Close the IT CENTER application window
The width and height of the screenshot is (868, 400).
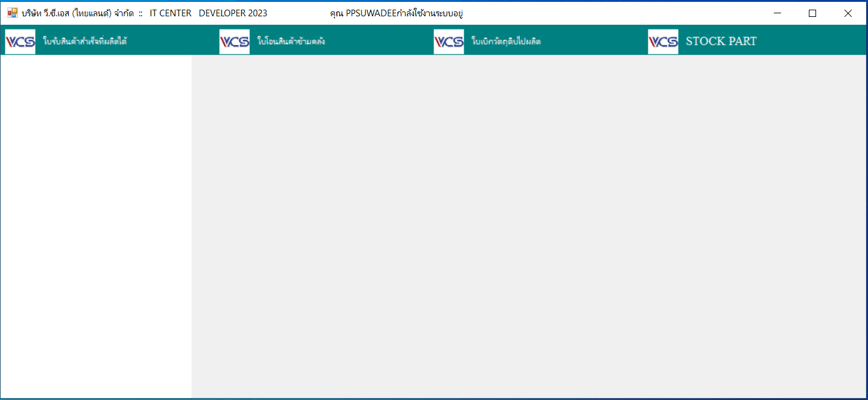click(x=847, y=13)
